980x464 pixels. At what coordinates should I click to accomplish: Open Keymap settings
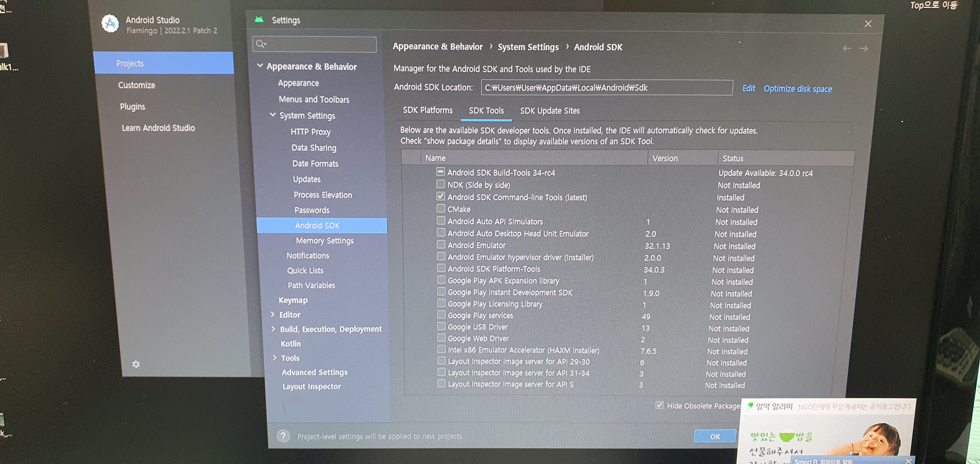293,300
